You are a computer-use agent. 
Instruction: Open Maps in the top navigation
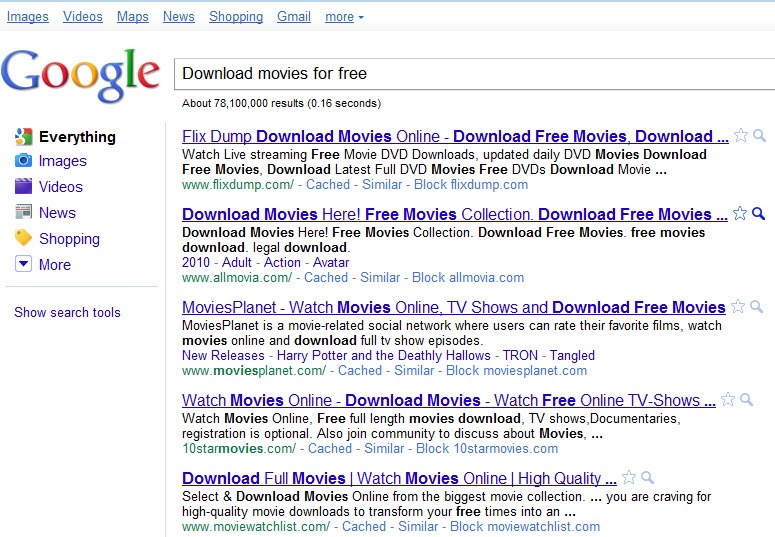[132, 17]
